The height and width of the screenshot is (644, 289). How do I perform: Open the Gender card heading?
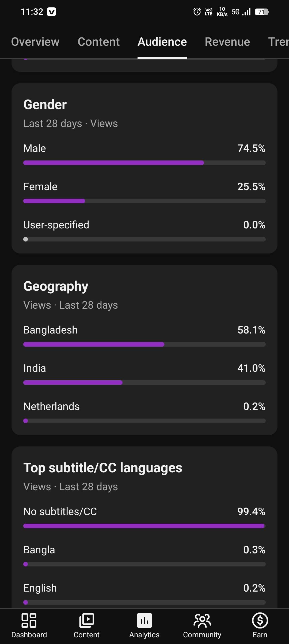45,105
